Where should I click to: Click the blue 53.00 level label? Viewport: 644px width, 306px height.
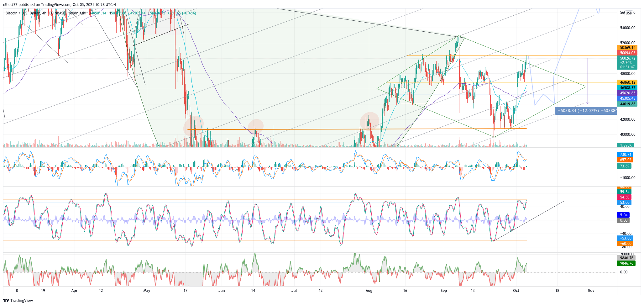[624, 203]
